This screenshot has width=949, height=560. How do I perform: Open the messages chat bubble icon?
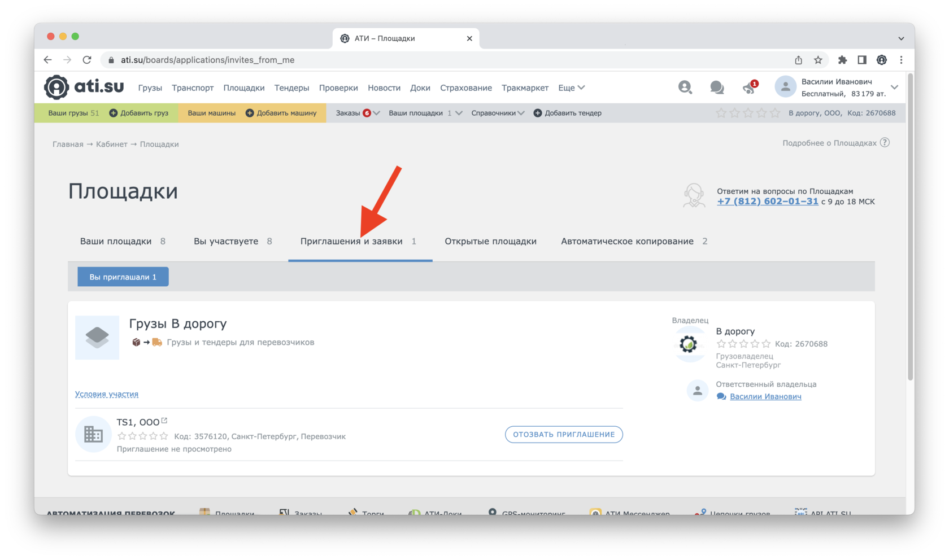coord(717,88)
